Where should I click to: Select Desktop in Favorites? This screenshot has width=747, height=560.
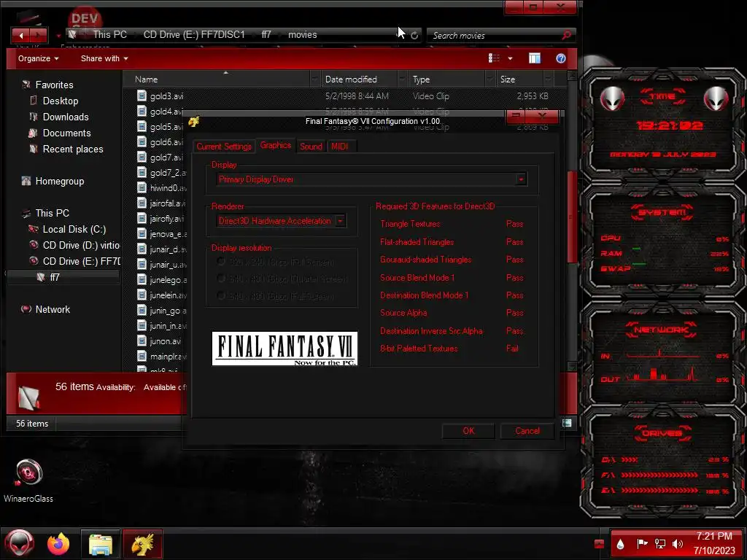tap(61, 101)
